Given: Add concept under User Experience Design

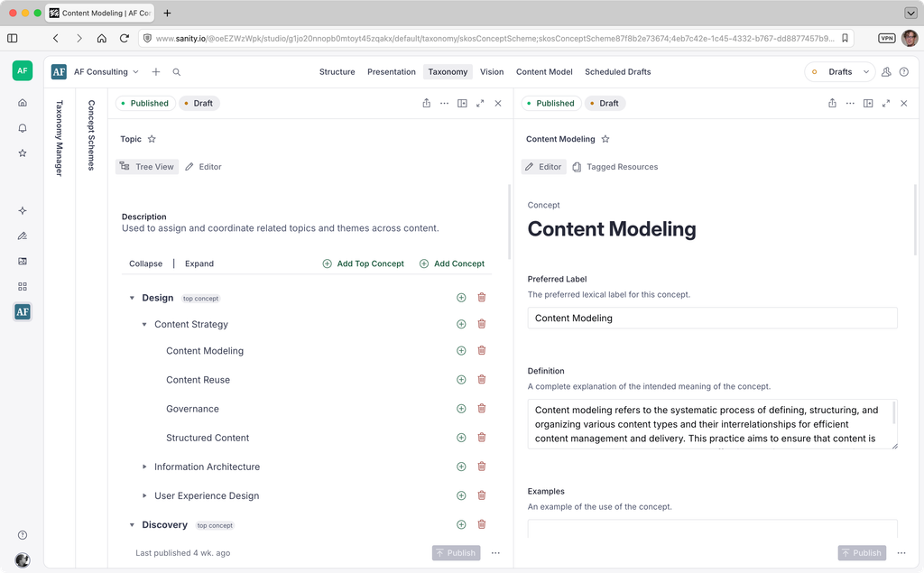Looking at the screenshot, I should 461,495.
